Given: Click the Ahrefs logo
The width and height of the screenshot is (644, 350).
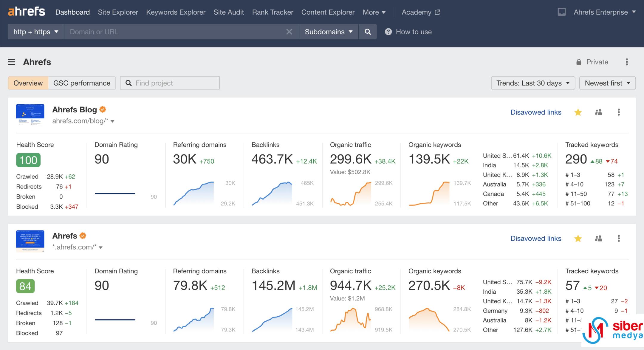Looking at the screenshot, I should (x=26, y=12).
